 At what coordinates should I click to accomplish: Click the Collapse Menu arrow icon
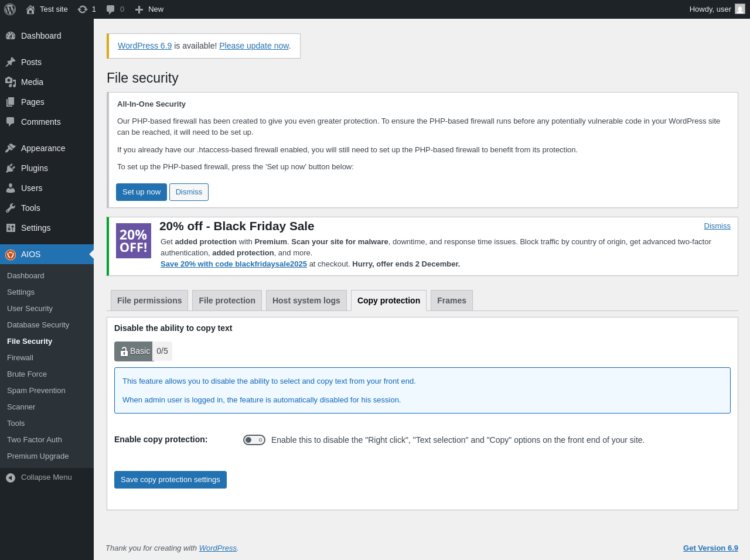pyautogui.click(x=11, y=478)
